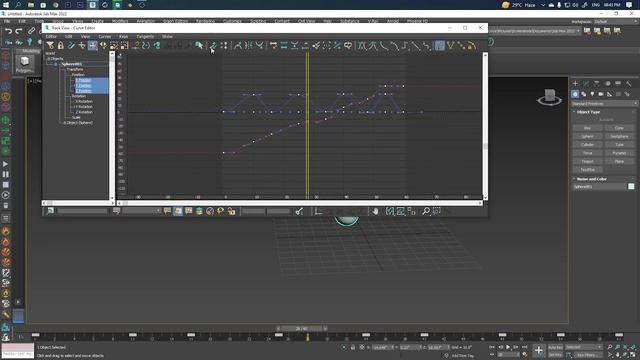The width and height of the screenshot is (640, 360).
Task: Select the Scale track in tree
Action: (76, 117)
